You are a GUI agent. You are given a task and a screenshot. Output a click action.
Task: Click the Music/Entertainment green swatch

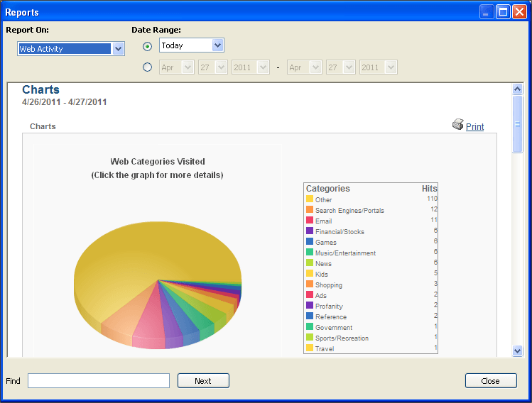[x=310, y=252]
